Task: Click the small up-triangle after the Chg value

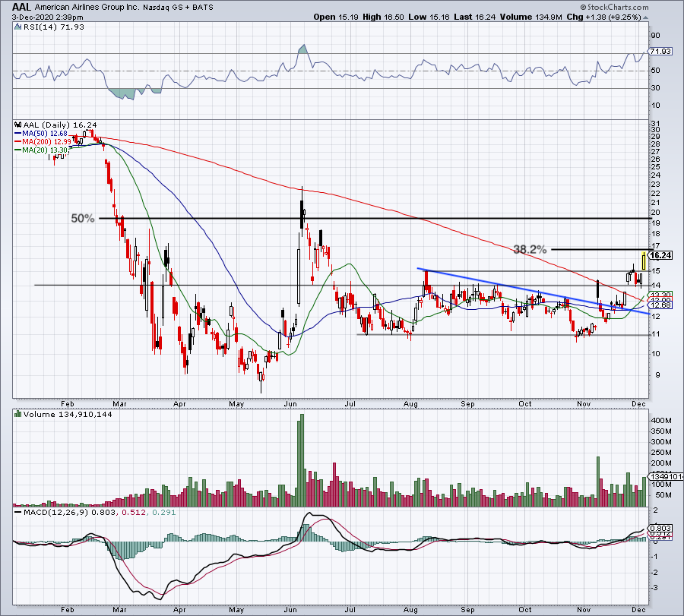Action: [x=645, y=17]
